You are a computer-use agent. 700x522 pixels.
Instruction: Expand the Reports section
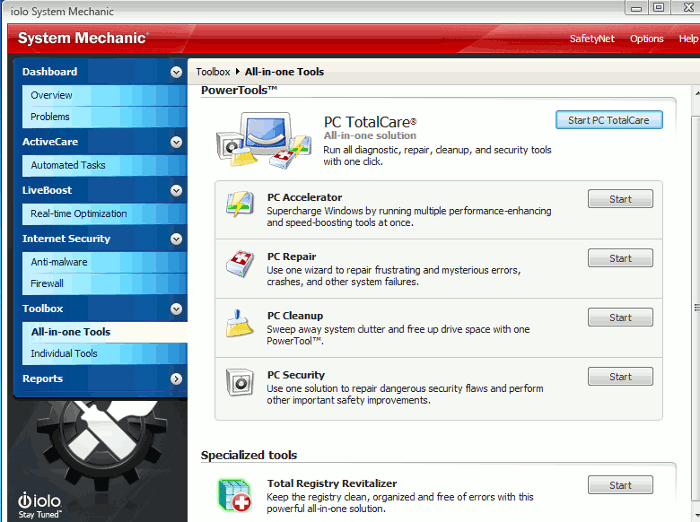click(176, 379)
